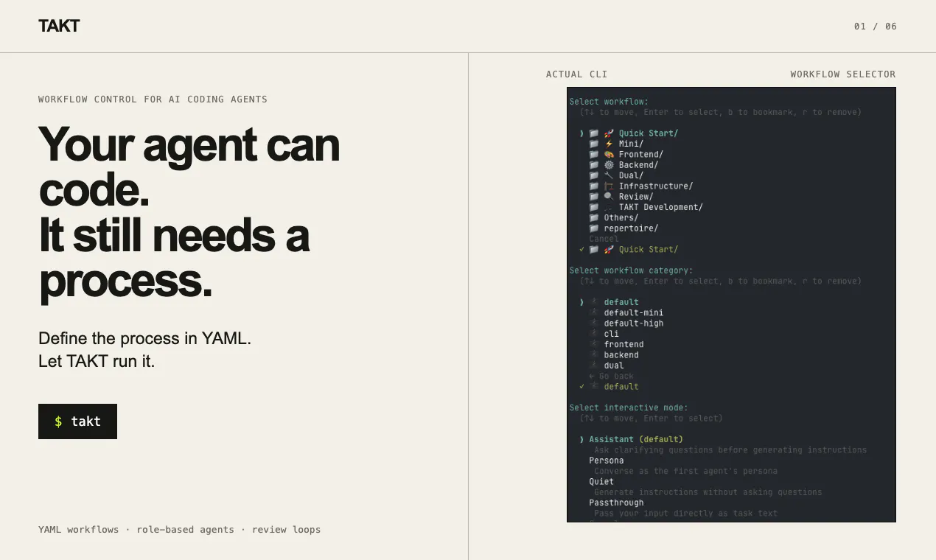Click the folder icon on TAKT Development/ row
This screenshot has width=936, height=560.
pyautogui.click(x=594, y=207)
